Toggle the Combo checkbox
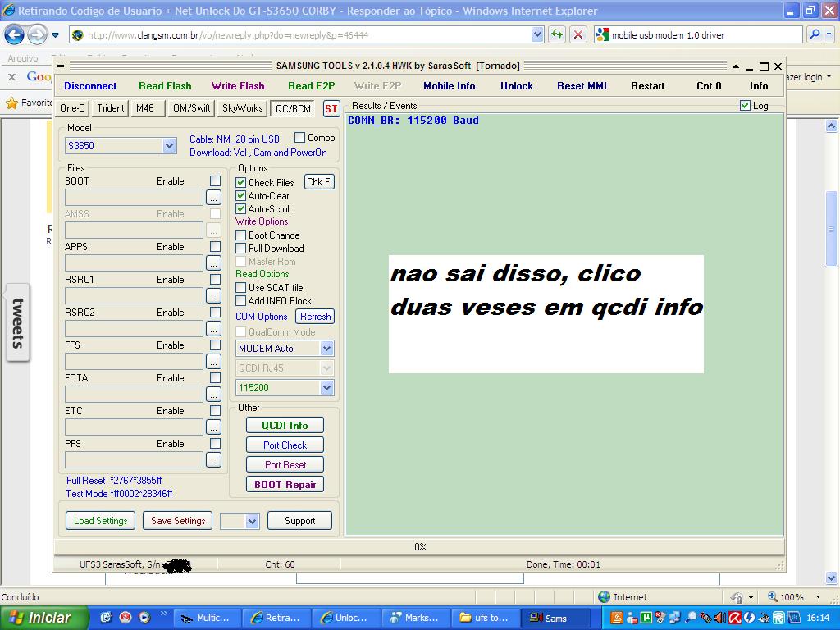The height and width of the screenshot is (630, 840). pyautogui.click(x=299, y=138)
